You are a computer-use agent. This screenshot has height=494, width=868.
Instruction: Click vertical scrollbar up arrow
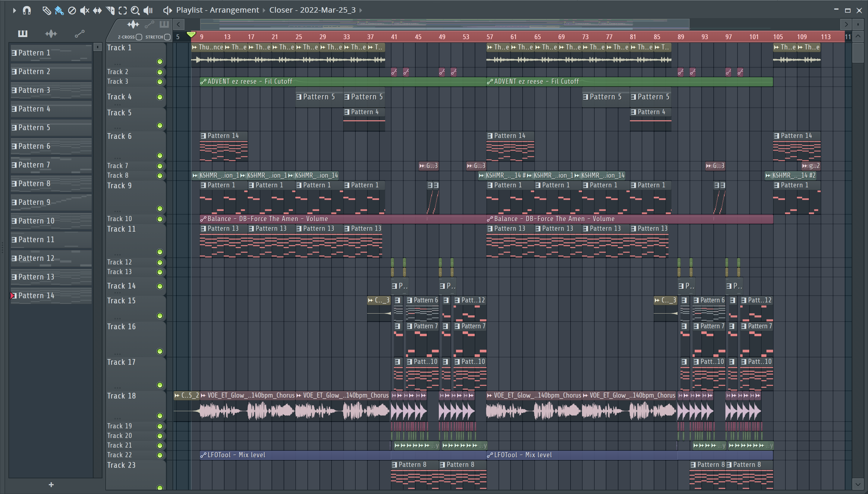coord(858,36)
